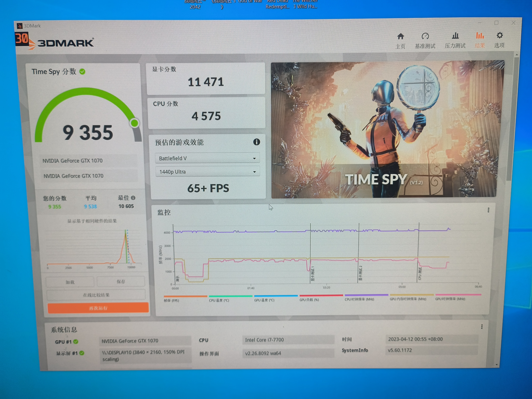
Task: Click the 在线比较结果 compare online button
Action: [96, 295]
